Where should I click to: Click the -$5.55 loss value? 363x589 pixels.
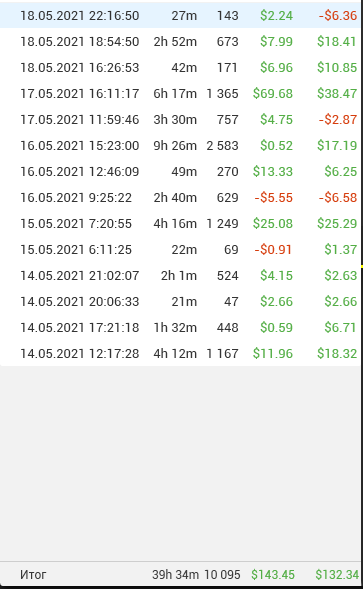click(274, 197)
